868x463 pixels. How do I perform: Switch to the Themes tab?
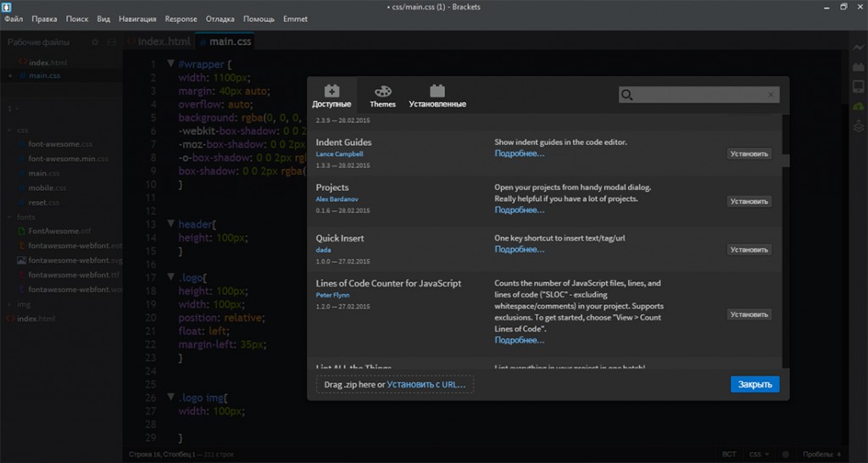382,96
